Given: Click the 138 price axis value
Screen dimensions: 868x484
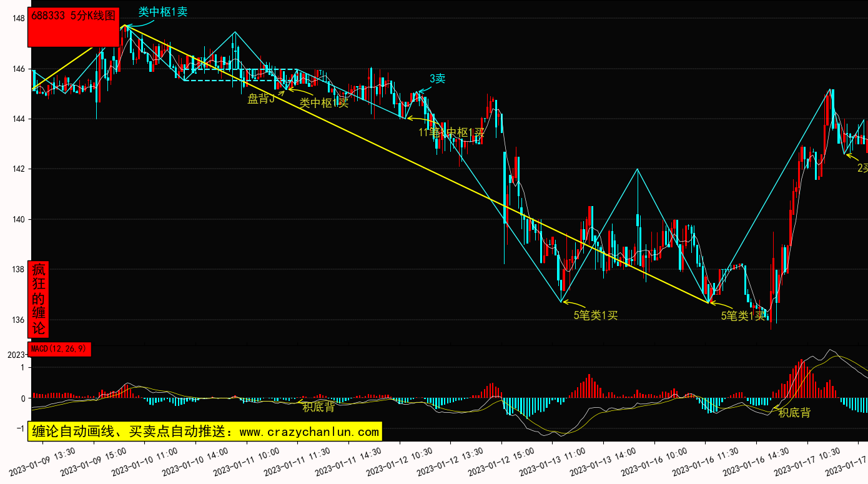Looking at the screenshot, I should pyautogui.click(x=17, y=269).
